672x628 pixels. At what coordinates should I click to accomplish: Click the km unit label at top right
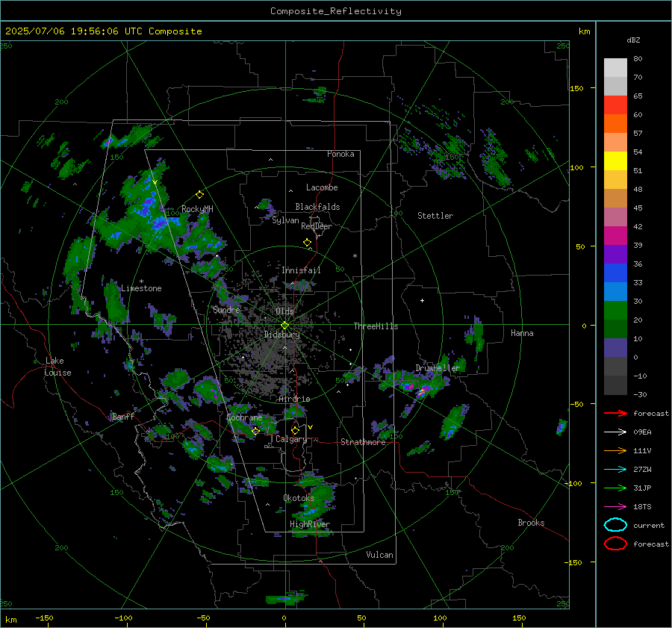(x=584, y=31)
